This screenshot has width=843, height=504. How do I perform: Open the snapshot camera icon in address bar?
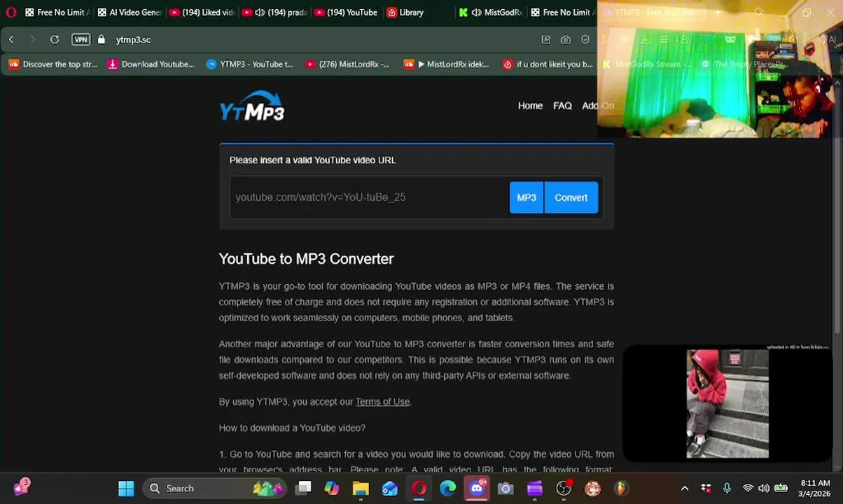click(x=566, y=40)
